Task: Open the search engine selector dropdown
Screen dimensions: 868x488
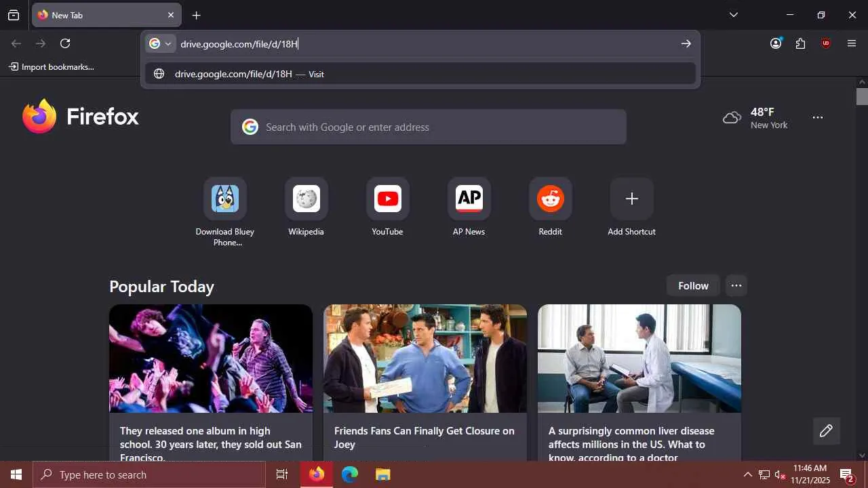Action: [x=161, y=44]
